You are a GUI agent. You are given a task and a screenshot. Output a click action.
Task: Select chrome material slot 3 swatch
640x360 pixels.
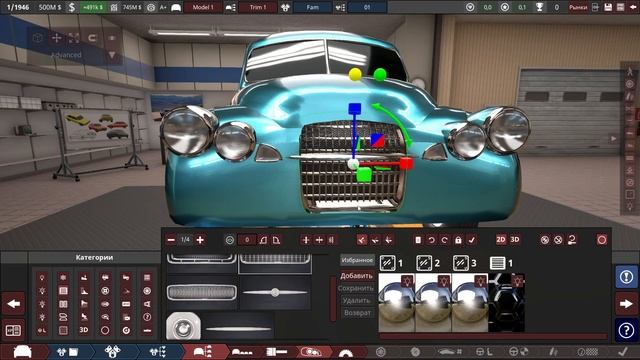click(x=469, y=302)
